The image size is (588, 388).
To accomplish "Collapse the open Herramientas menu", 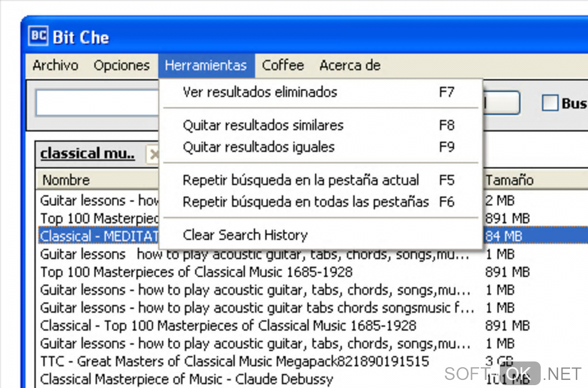I will click(x=206, y=65).
